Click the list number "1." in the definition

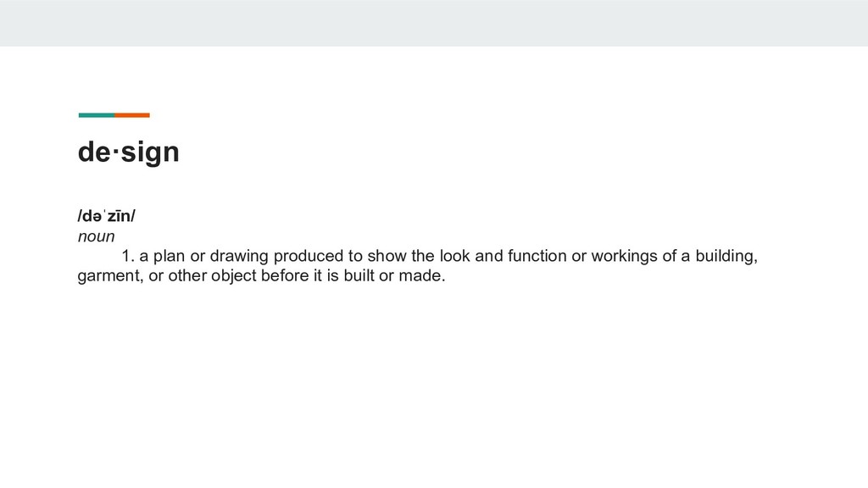[128, 256]
